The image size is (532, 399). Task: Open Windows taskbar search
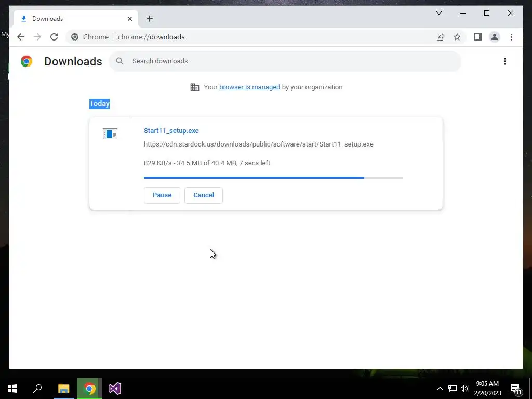tap(37, 389)
